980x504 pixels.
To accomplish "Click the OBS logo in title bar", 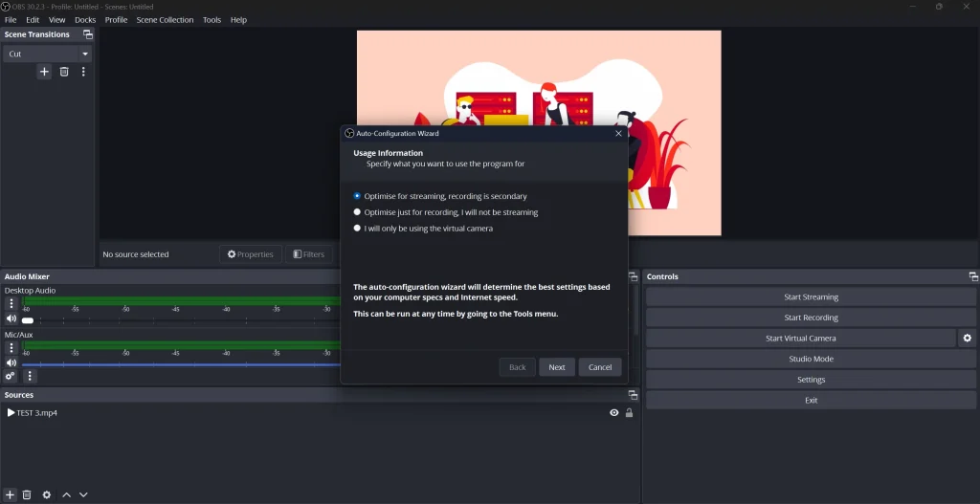I will pos(5,7).
